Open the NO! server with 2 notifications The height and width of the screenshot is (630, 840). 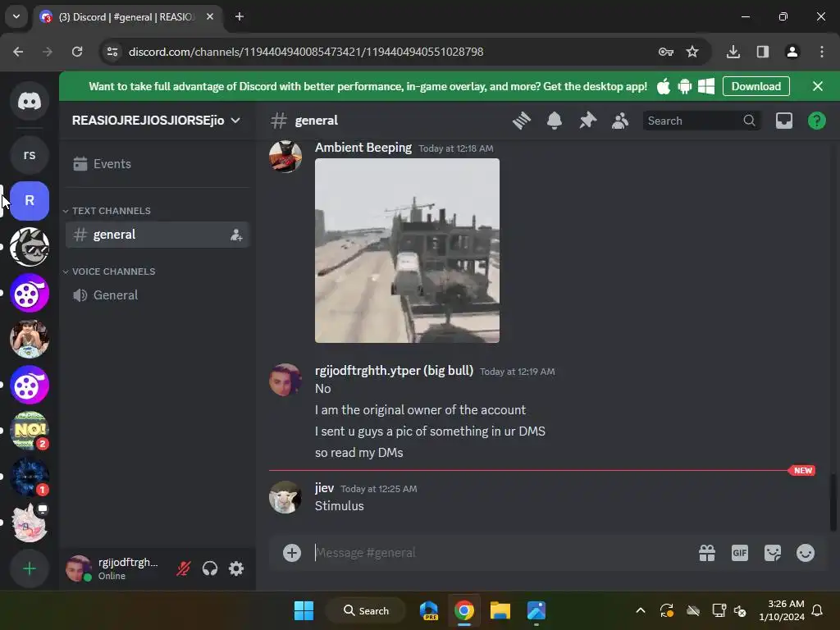[30, 431]
